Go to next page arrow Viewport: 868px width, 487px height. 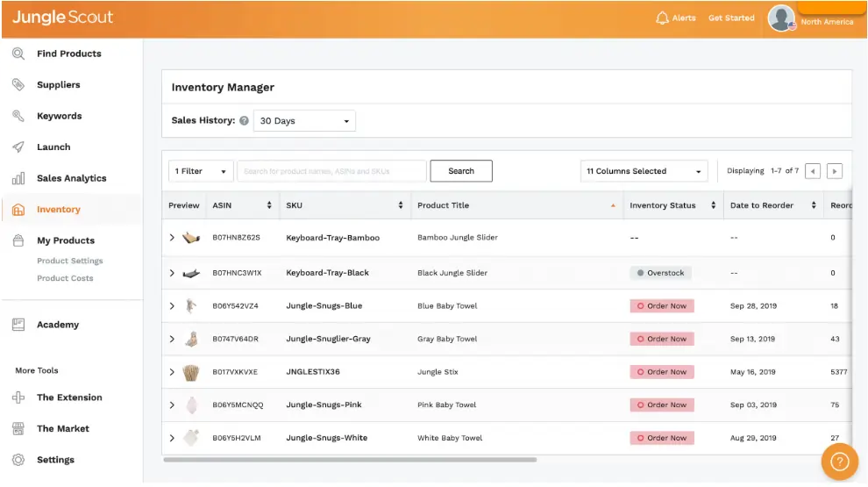point(835,171)
